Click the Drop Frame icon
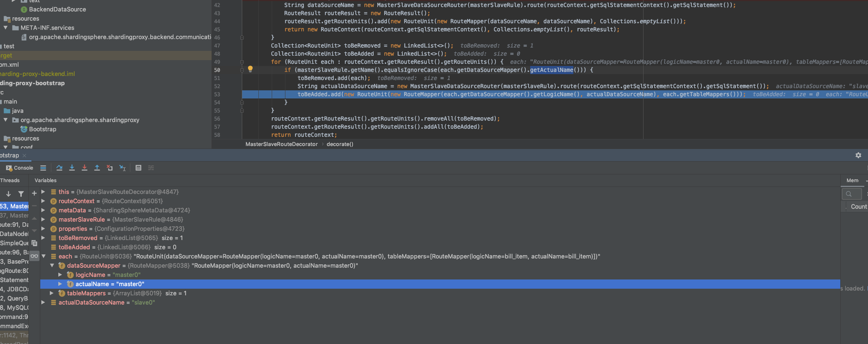This screenshot has width=868, height=344. 110,168
